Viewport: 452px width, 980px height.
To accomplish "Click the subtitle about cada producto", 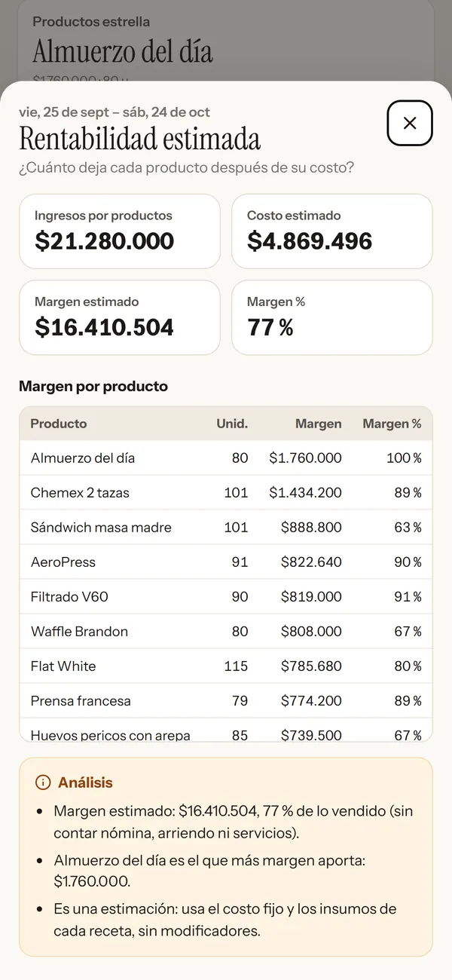I will tap(186, 167).
